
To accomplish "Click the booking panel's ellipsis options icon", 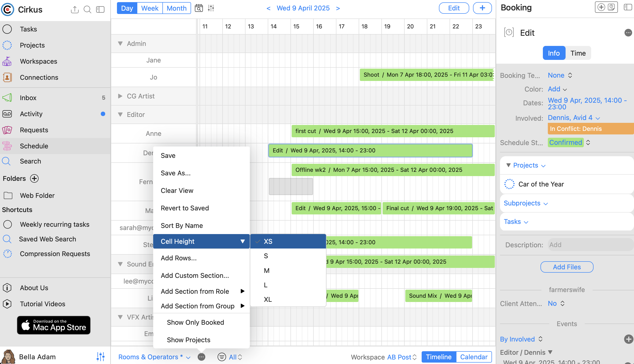I will coord(628,33).
